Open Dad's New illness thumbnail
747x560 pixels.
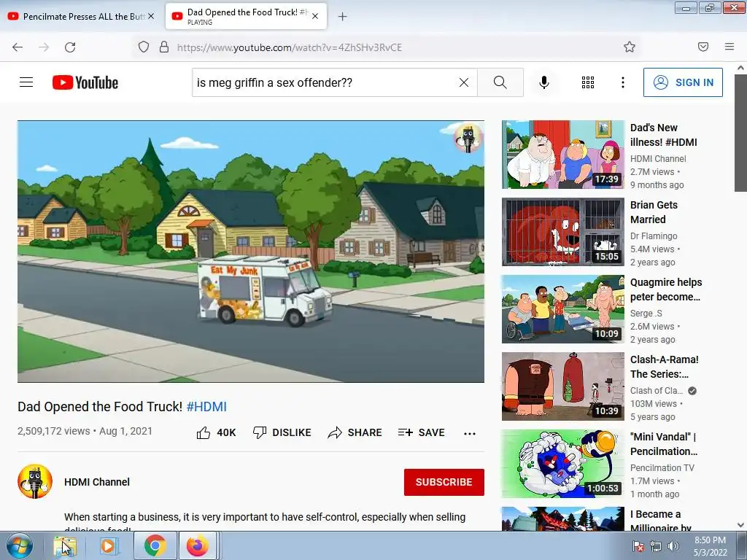[562, 155]
